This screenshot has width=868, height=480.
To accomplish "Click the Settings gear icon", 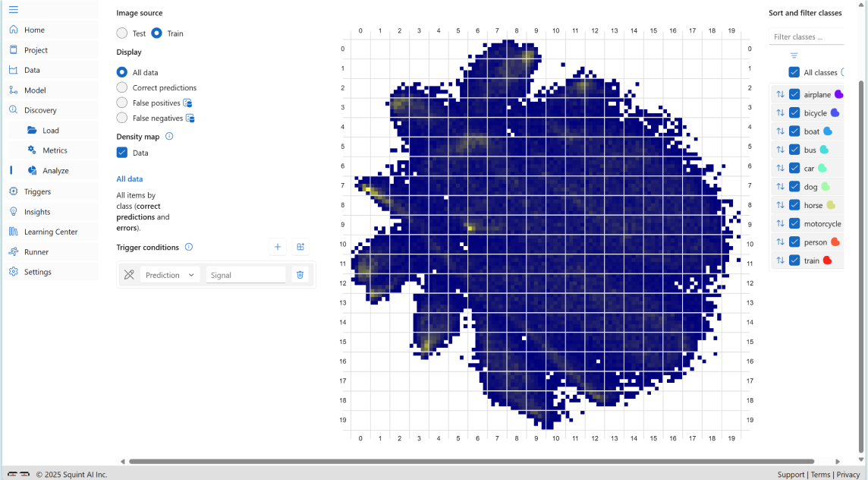I will click(x=14, y=272).
